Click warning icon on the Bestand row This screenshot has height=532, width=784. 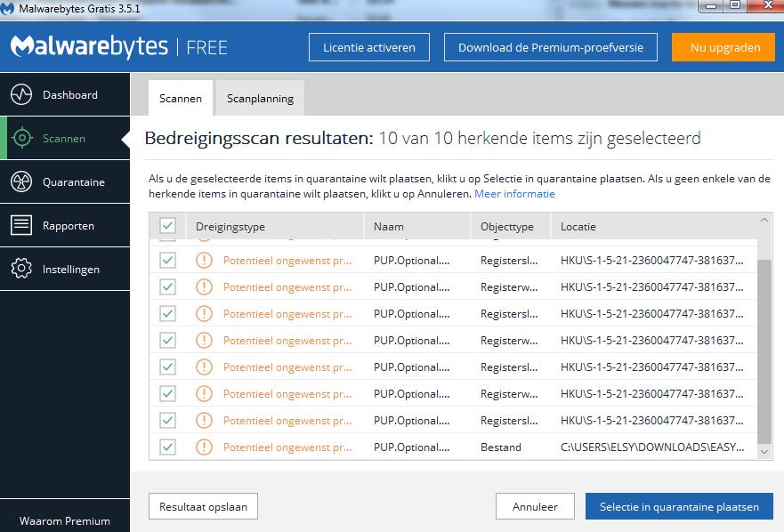205,447
